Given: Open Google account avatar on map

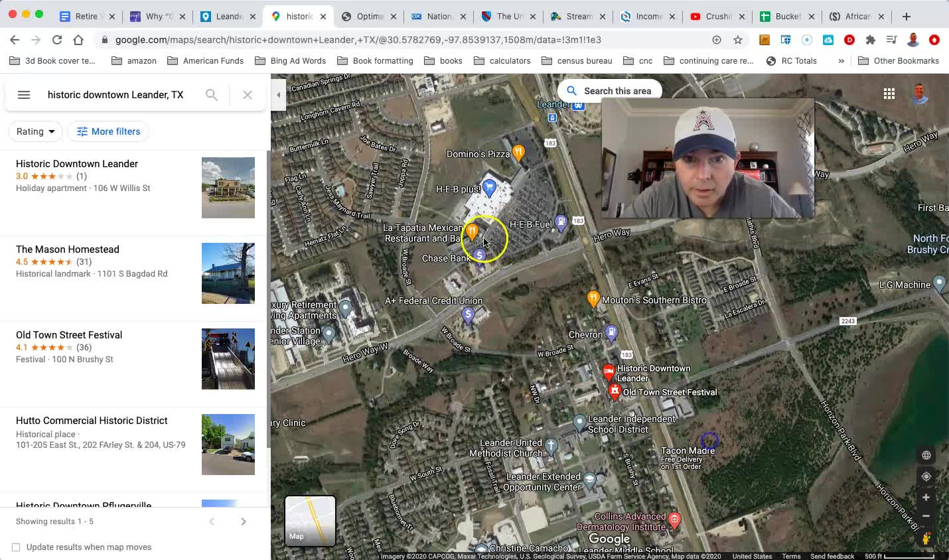Looking at the screenshot, I should pos(920,94).
